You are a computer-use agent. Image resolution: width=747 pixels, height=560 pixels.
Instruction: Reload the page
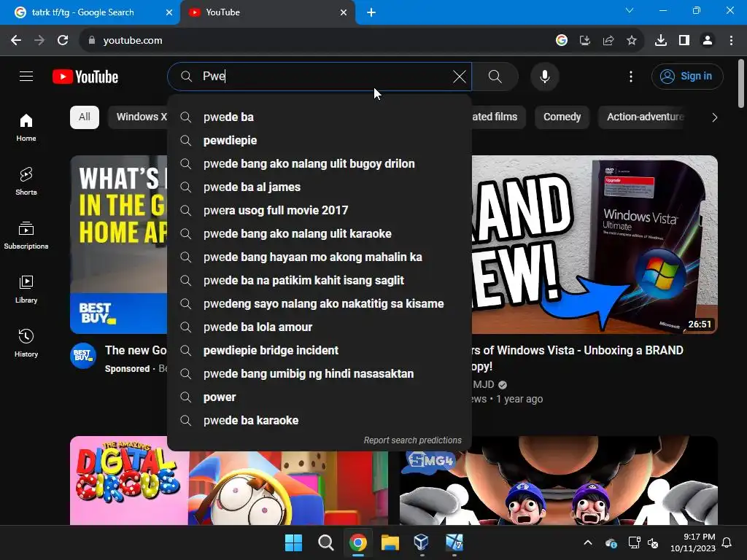coord(63,41)
